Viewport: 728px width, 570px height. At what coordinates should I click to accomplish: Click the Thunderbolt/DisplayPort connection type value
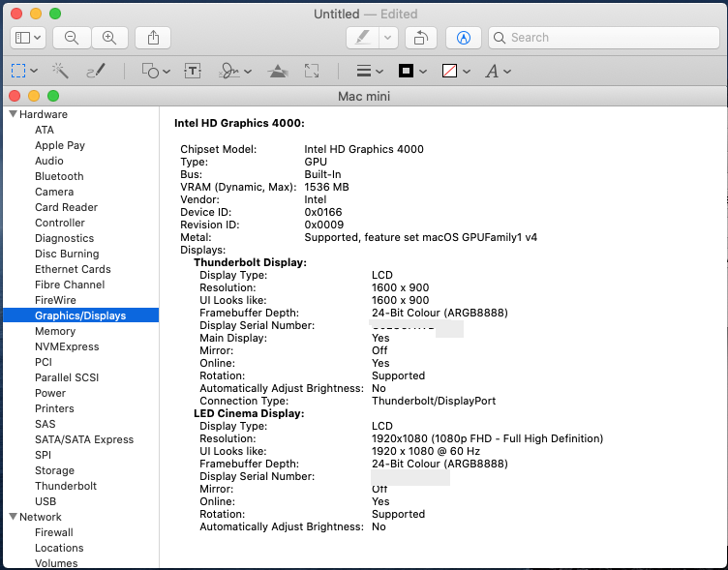(x=434, y=401)
